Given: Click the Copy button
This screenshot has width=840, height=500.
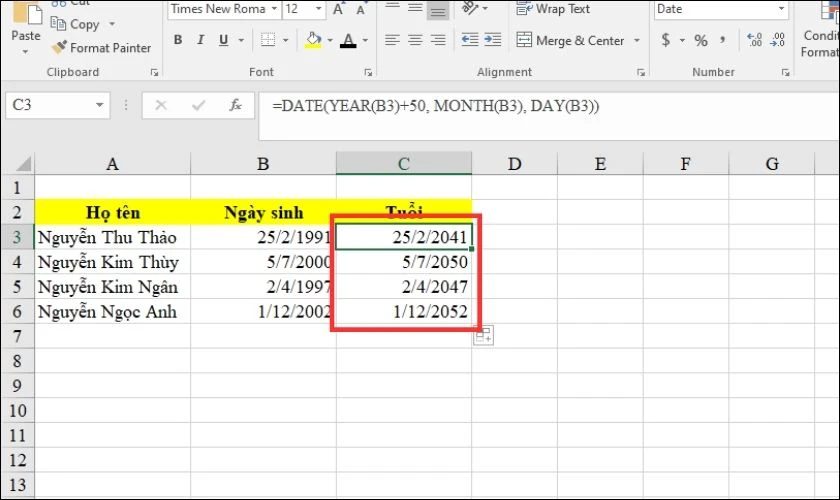Looking at the screenshot, I should (74, 24).
